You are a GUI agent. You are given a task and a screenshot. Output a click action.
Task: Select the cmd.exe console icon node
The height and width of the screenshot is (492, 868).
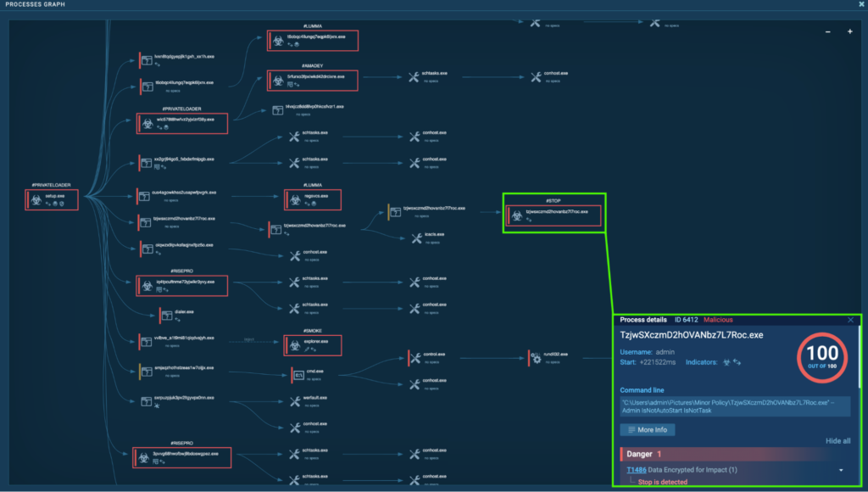(x=298, y=374)
